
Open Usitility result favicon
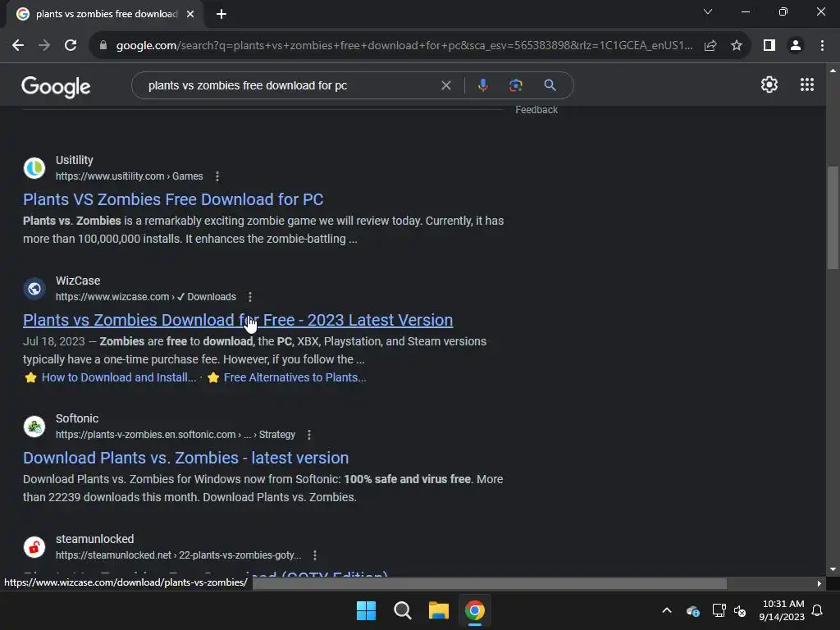tap(34, 167)
